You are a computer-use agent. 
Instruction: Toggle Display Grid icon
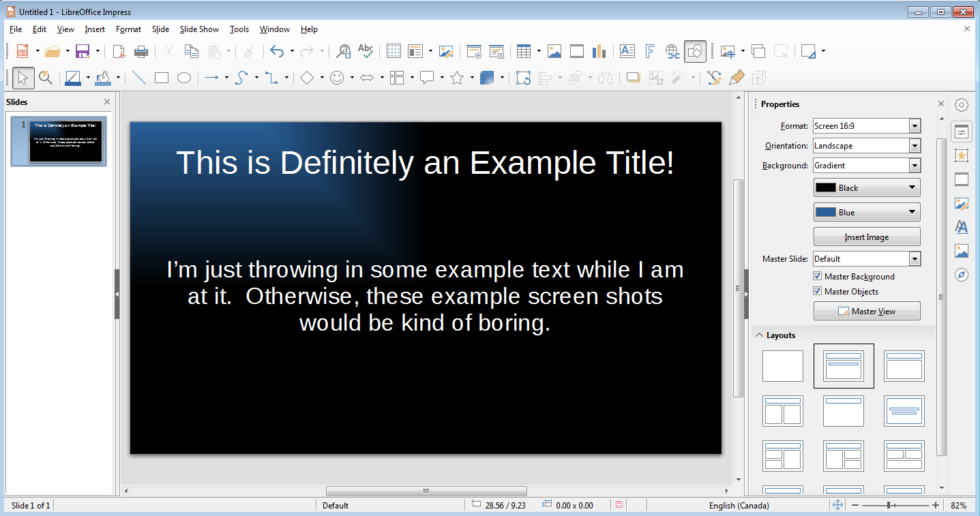(x=394, y=51)
